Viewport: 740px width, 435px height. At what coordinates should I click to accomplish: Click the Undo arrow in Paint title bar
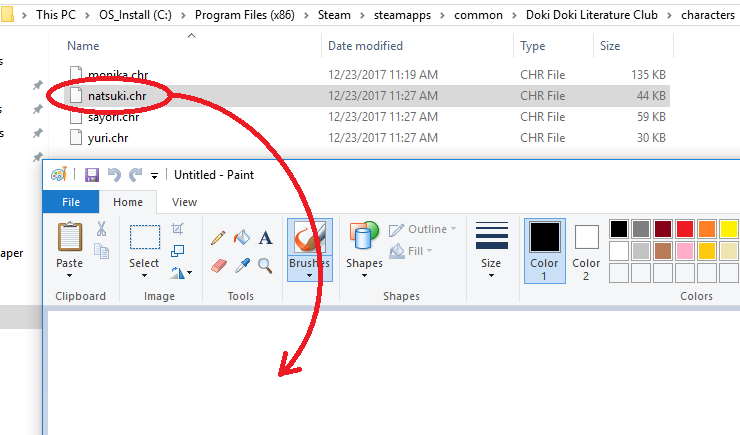[114, 175]
